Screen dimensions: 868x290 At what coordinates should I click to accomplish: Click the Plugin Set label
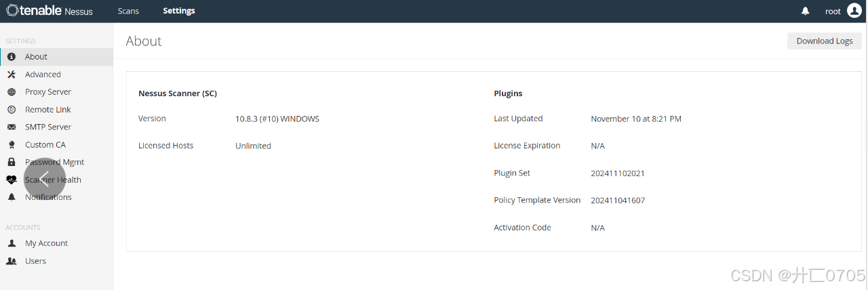pos(512,173)
